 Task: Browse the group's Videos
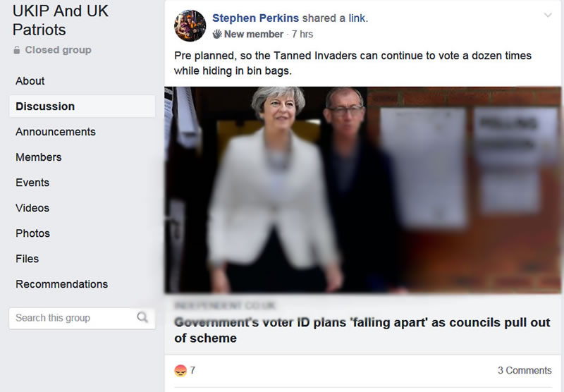tap(32, 208)
